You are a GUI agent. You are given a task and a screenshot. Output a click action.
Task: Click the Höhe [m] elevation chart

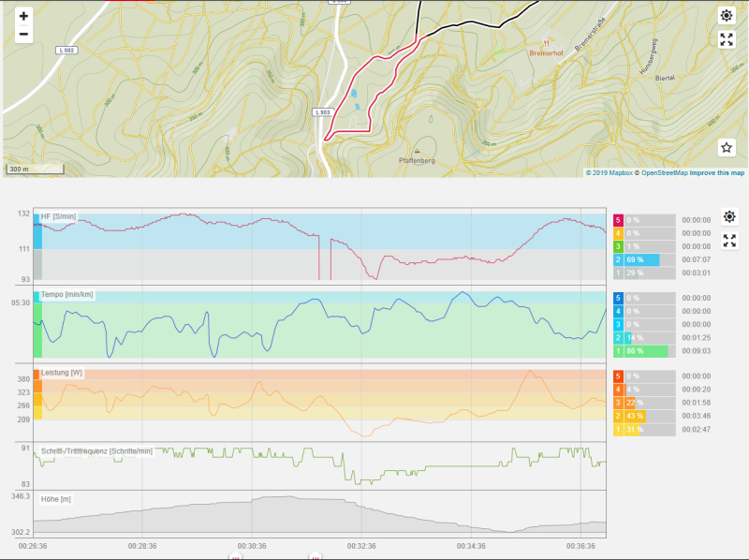318,515
